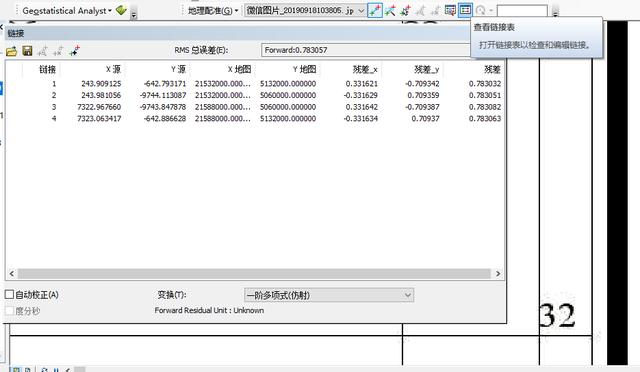The height and width of the screenshot is (372, 640).
Task: Sort by the 链接 column header
Action: click(x=41, y=69)
